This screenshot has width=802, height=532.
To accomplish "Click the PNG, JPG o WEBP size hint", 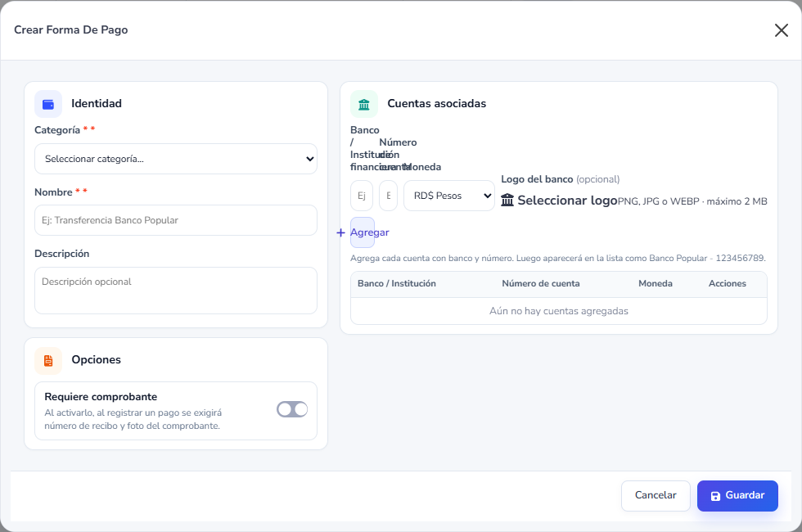I will coord(692,201).
